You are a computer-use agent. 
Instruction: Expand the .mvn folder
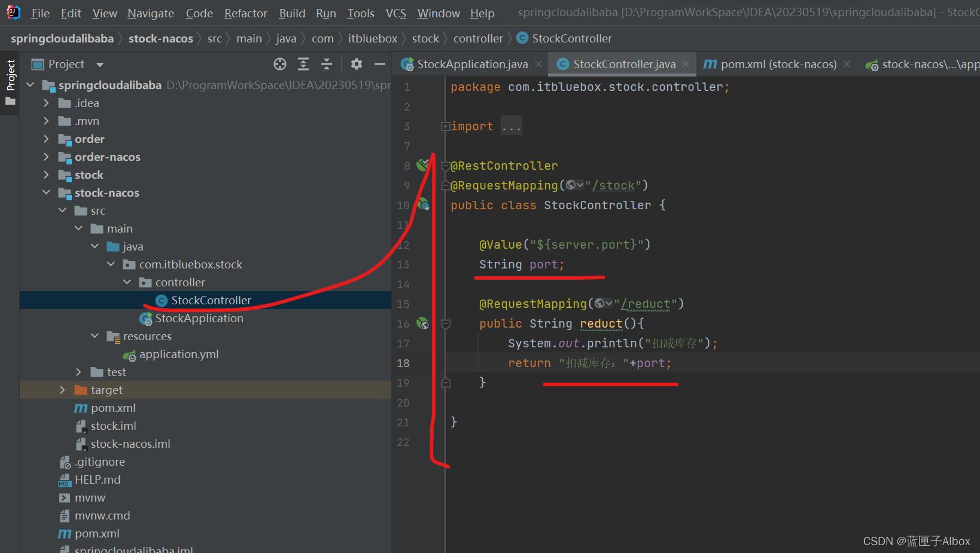tap(47, 121)
